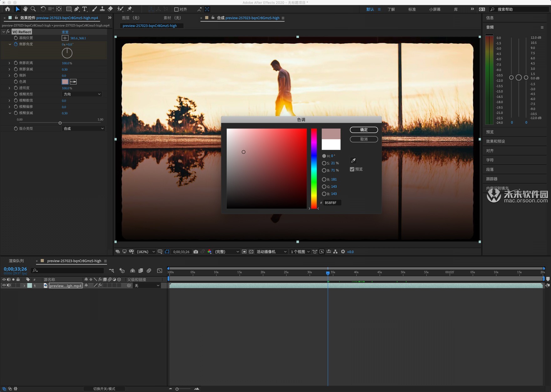
Task: Click the Home icon in toolbar
Action: point(8,9)
